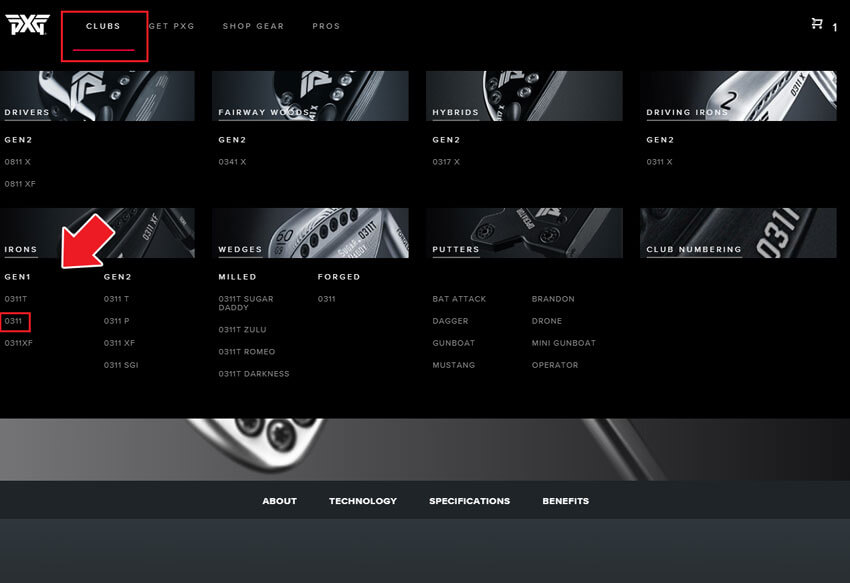This screenshot has width=850, height=583.
Task: Open the 0341 X fairway wood link
Action: tap(232, 162)
